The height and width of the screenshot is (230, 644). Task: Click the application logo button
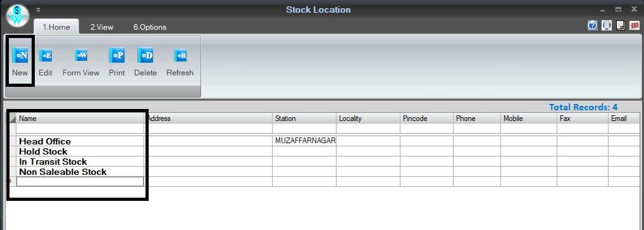coord(18,16)
